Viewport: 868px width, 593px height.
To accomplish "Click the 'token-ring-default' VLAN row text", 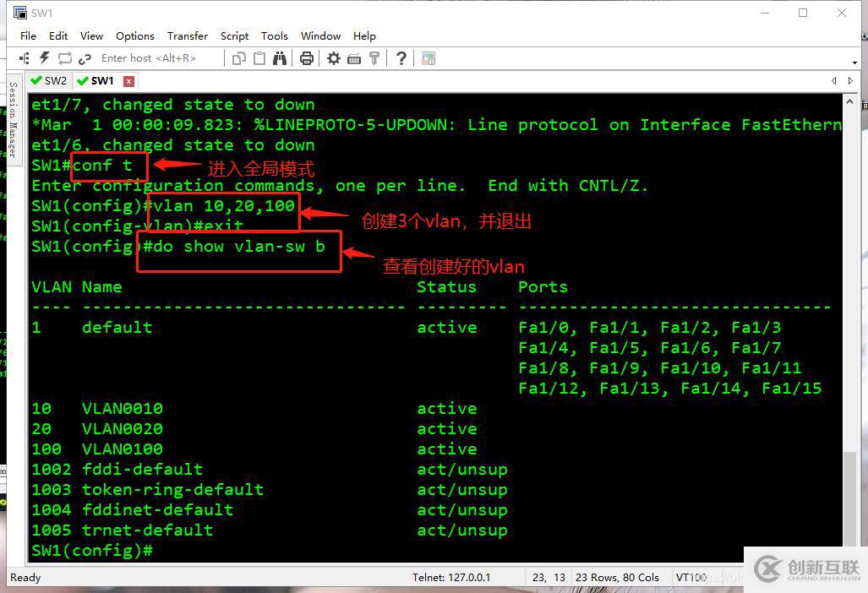I will pyautogui.click(x=172, y=490).
